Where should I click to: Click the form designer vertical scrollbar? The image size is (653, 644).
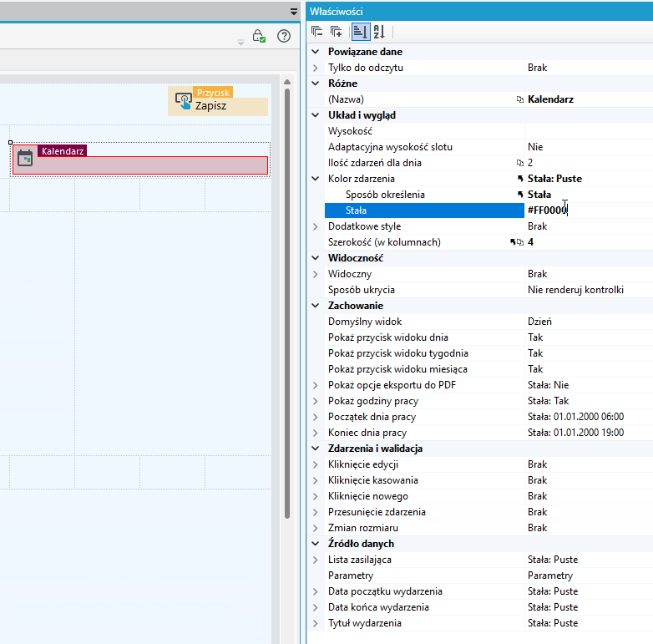point(287,304)
